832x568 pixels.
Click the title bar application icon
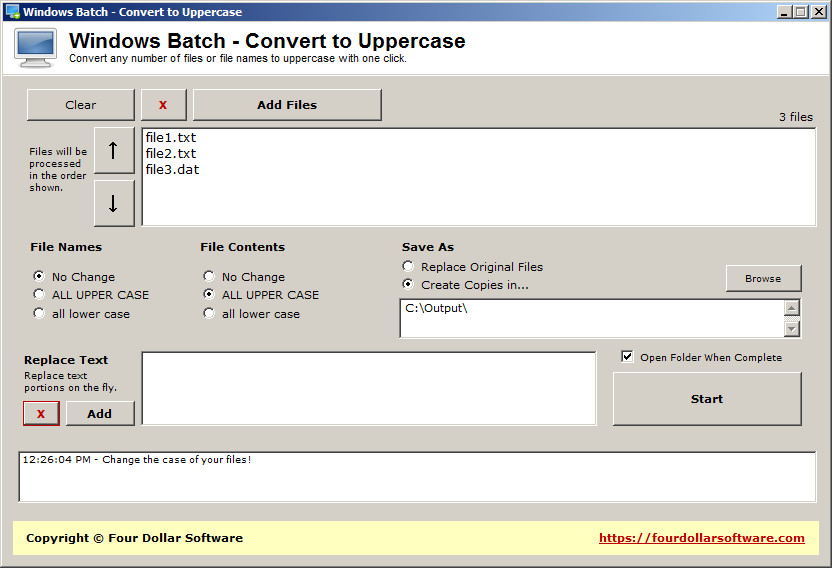(12, 11)
